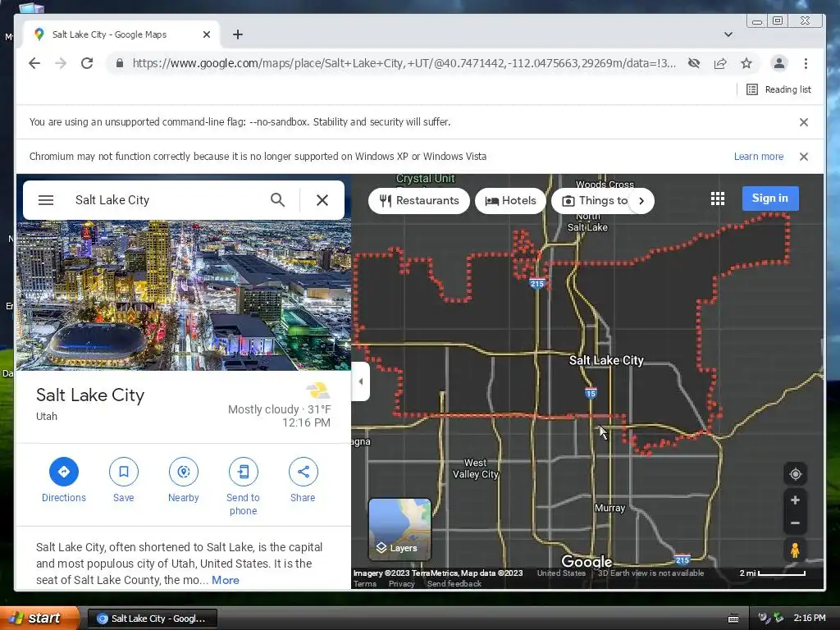Open the Privacy link
Viewport: 840px width, 630px height.
[x=402, y=584]
